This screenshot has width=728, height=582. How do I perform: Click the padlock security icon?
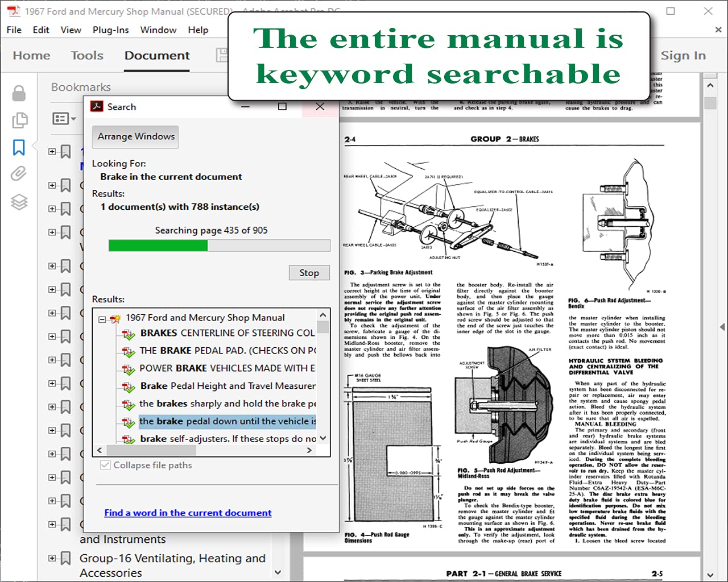pos(19,93)
